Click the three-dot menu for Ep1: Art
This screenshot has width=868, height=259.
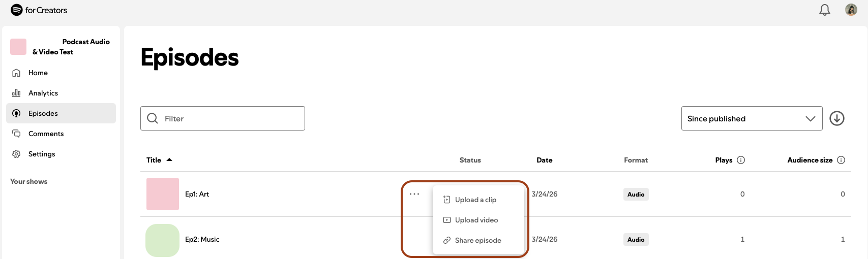(x=414, y=194)
